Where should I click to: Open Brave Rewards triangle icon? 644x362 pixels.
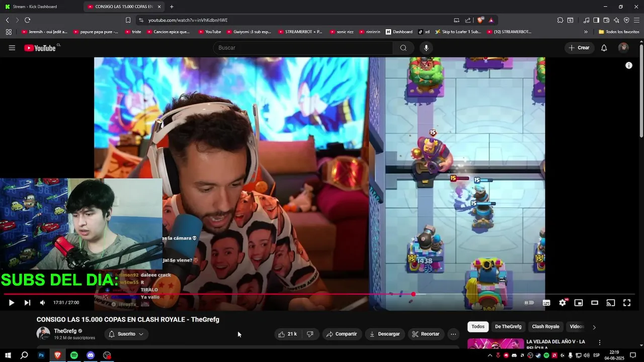(491, 20)
